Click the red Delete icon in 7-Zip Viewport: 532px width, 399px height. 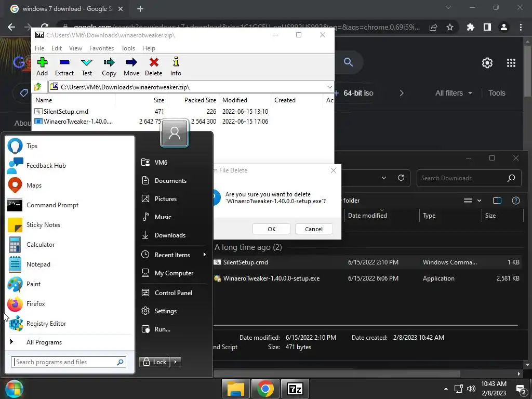click(x=154, y=66)
